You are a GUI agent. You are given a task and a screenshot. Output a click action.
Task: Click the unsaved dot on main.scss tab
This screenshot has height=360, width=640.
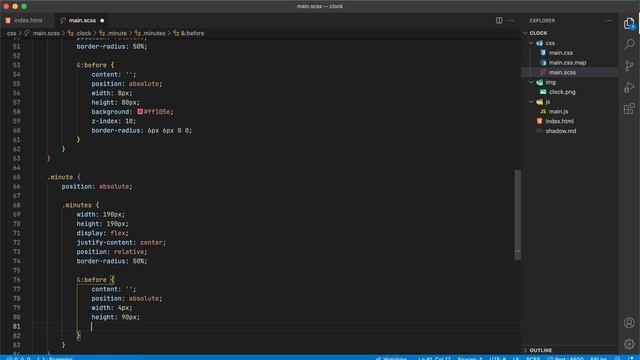[102, 20]
